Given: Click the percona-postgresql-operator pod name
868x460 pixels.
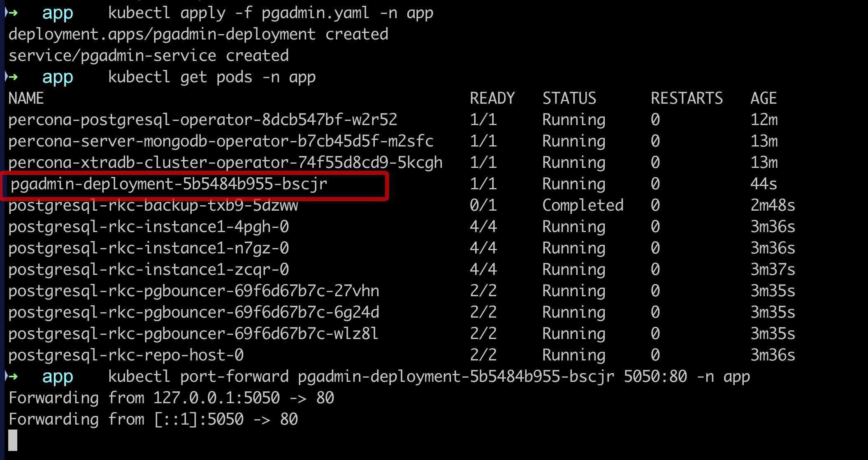Looking at the screenshot, I should point(202,119).
